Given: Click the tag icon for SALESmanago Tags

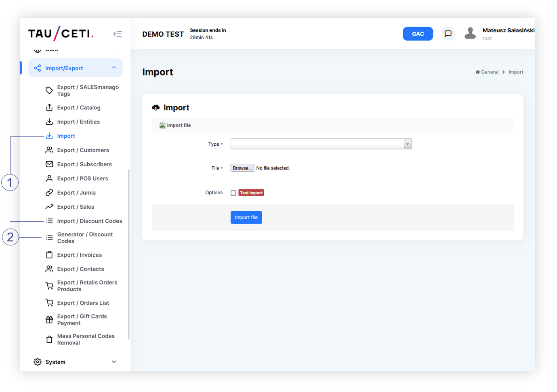Looking at the screenshot, I should [49, 90].
